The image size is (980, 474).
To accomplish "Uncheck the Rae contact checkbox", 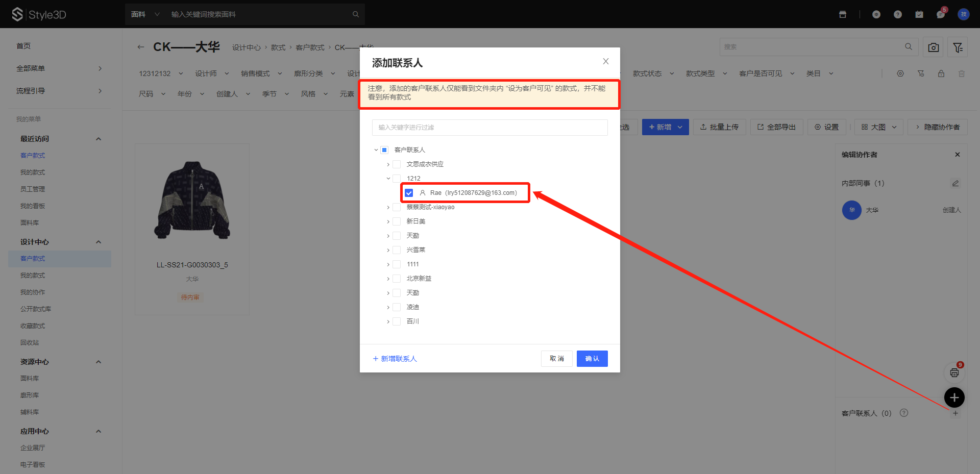I will click(x=409, y=193).
